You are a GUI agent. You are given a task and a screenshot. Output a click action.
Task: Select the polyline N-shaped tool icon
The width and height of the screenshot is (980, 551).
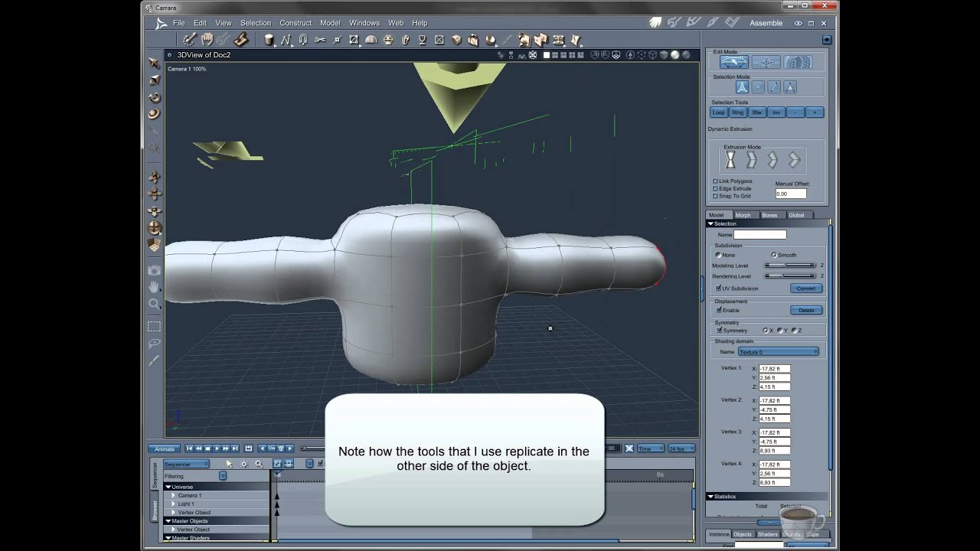point(286,40)
